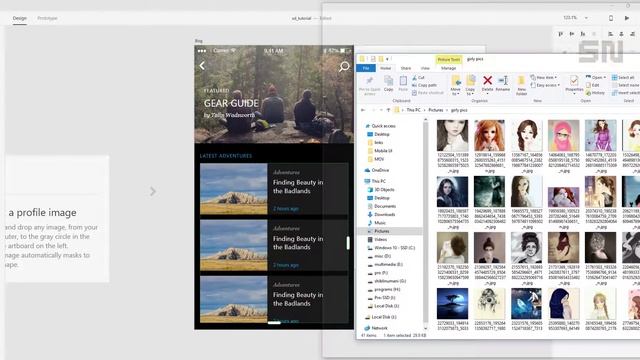The width and height of the screenshot is (640, 360).
Task: Expand the Easy access dropdown
Action: click(545, 85)
